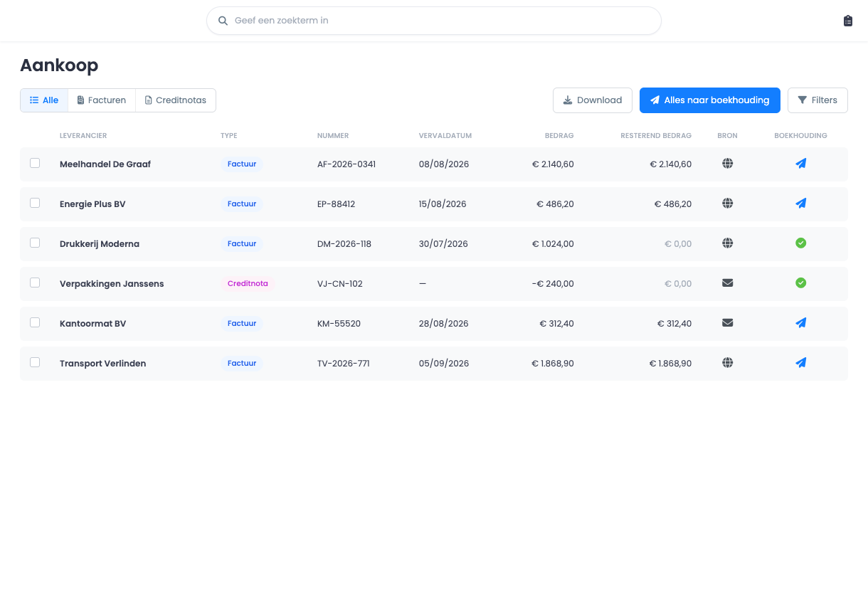This screenshot has height=612, width=868.
Task: Send Kantoormat BV invoice to accounting
Action: point(800,323)
